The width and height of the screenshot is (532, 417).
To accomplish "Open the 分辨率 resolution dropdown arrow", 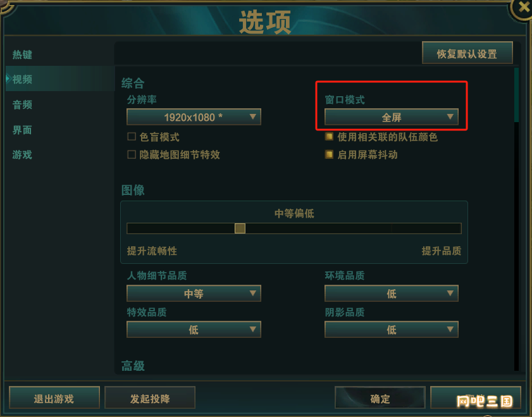I will [252, 116].
